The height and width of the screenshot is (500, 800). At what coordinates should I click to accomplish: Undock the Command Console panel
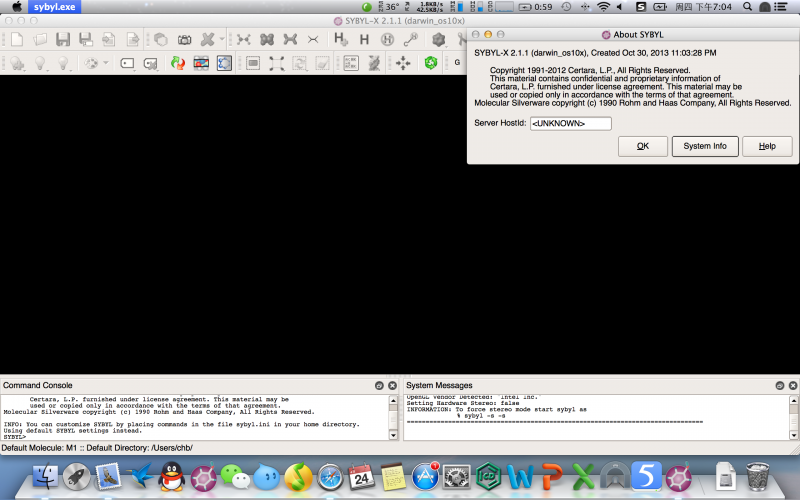(x=379, y=386)
